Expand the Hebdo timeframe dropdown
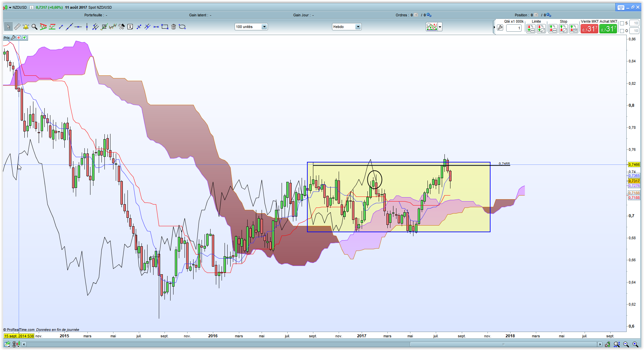Image resolution: width=644 pixels, height=350 pixels. 358,27
